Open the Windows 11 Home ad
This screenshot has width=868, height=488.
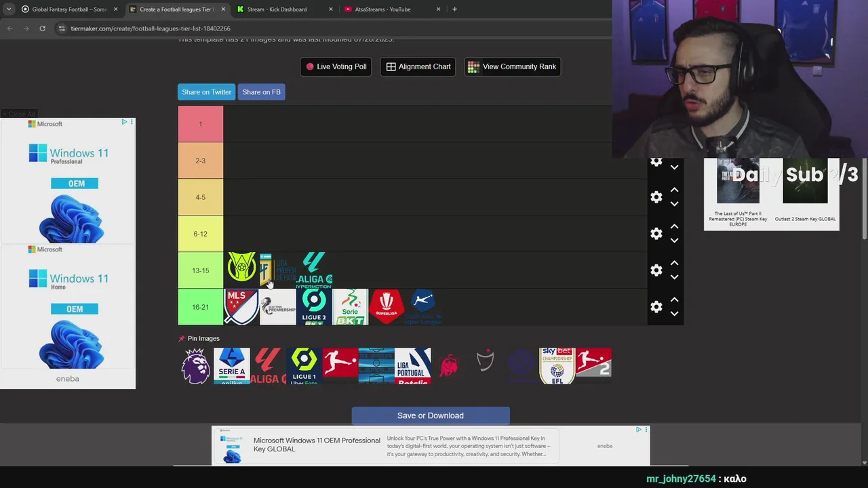[x=68, y=306]
